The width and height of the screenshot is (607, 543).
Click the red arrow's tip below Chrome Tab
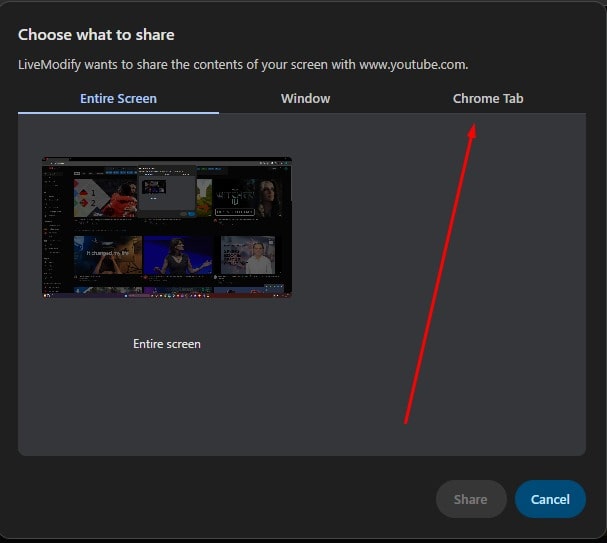[x=472, y=128]
